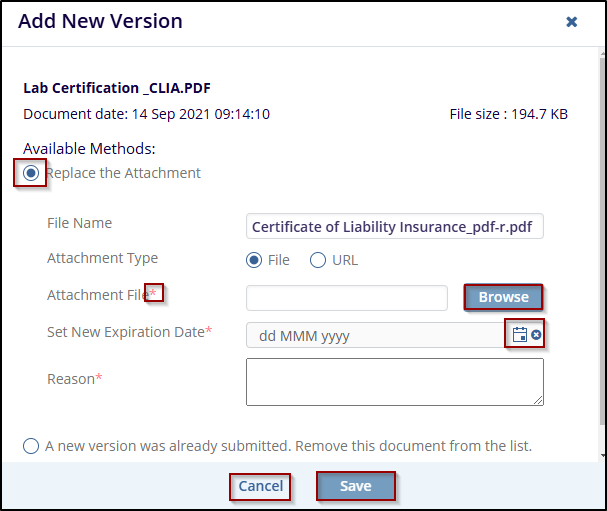
Task: Click the Add New Version title
Action: point(100,21)
